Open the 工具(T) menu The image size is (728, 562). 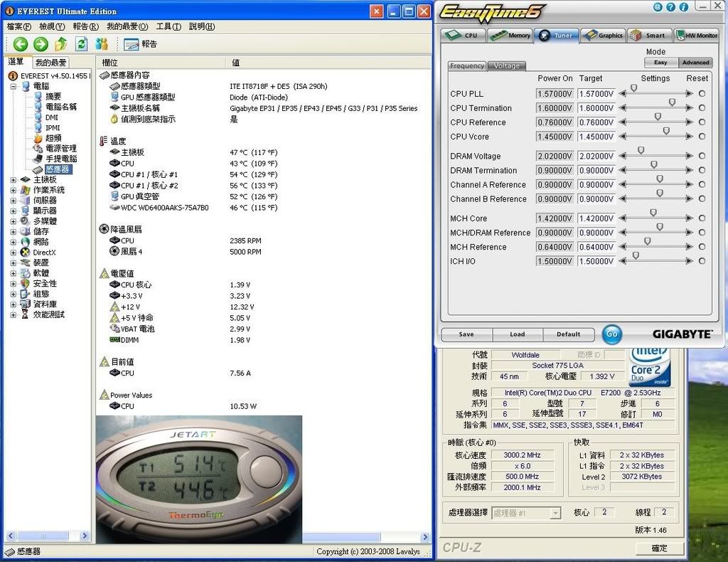coord(168,26)
